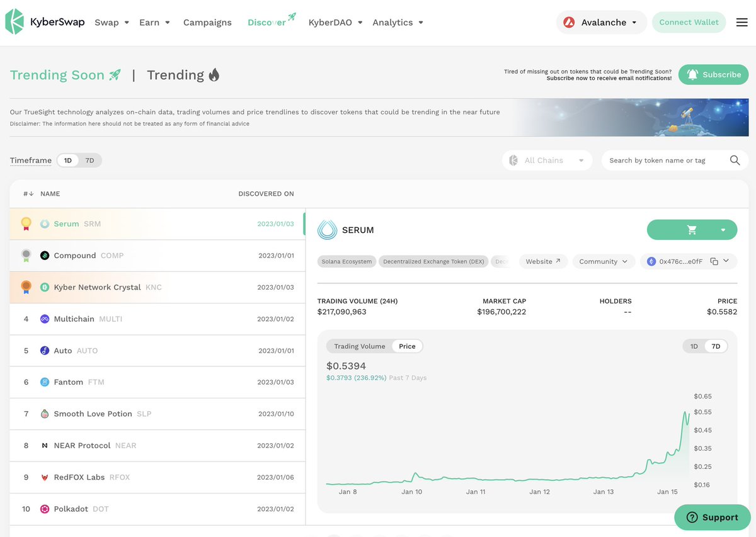Click the Connect Wallet button
Screen dimensions: 756x537
[x=689, y=22]
